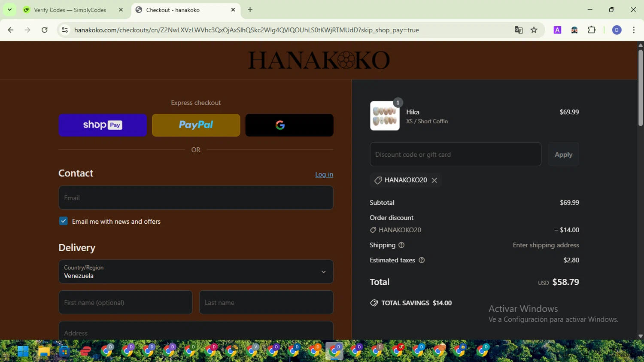
Task: Open the Chrome profile D avatar
Action: click(617, 30)
